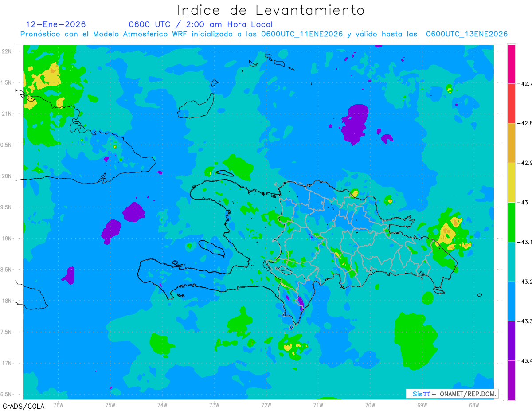The image size is (532, 411).
Task: Click the '20N' latitude label
Action: [7, 176]
